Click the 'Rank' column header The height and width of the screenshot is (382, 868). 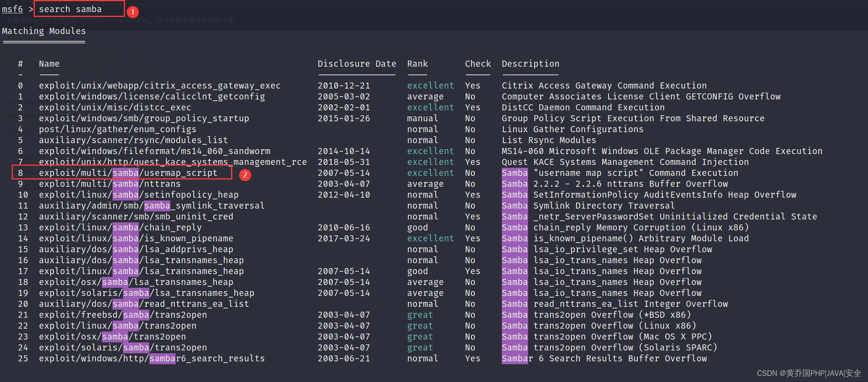click(x=418, y=64)
